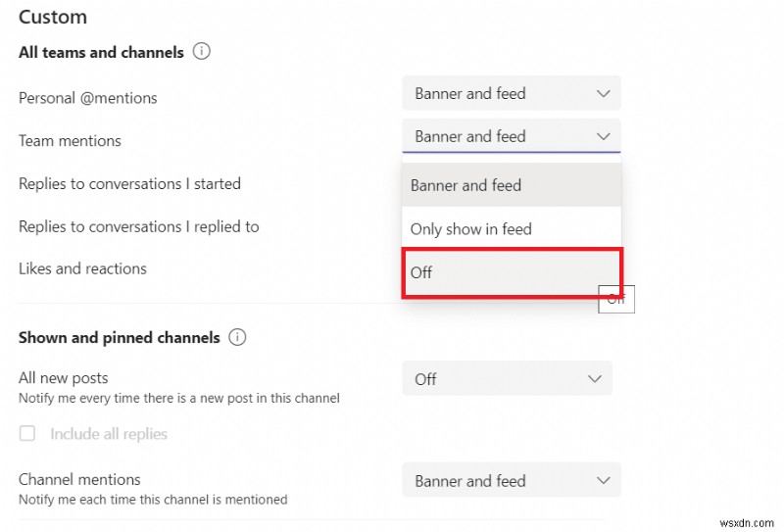Click the Replies to conversations I started label
This screenshot has height=532, width=784.
129,183
